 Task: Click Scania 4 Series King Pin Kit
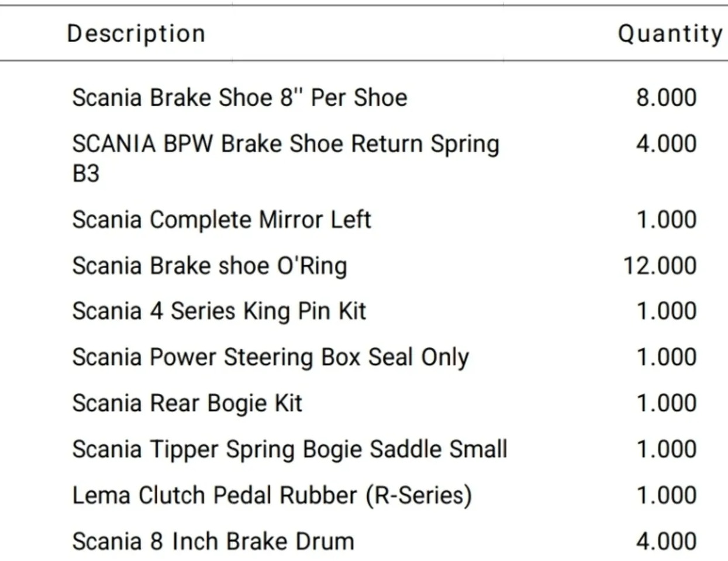219,311
